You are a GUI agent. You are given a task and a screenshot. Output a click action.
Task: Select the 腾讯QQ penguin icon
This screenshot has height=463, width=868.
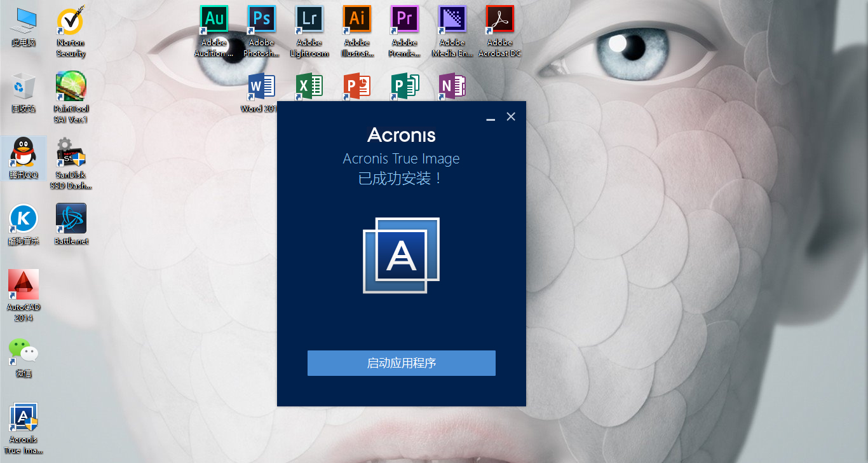click(24, 158)
